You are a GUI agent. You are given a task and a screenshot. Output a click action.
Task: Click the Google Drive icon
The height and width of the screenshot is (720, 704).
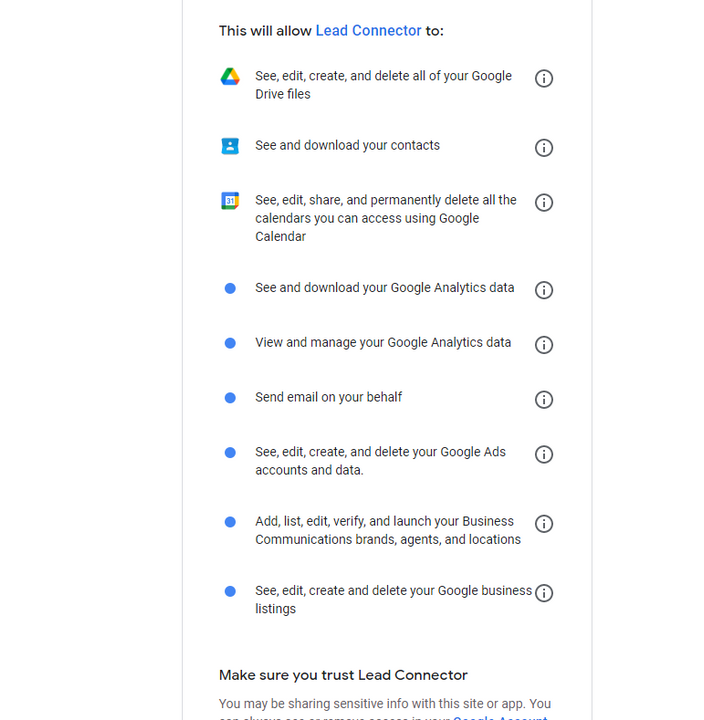click(x=230, y=77)
